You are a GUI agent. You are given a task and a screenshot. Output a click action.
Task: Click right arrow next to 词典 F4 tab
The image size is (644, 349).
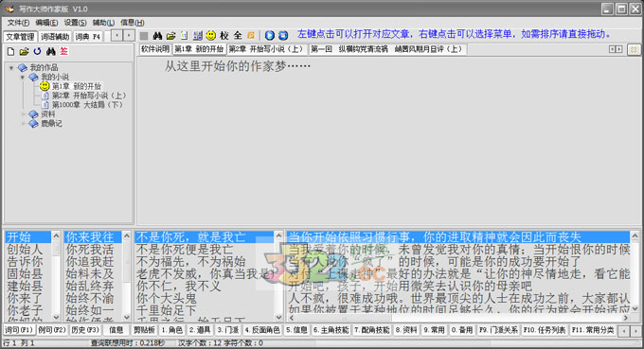tap(129, 36)
